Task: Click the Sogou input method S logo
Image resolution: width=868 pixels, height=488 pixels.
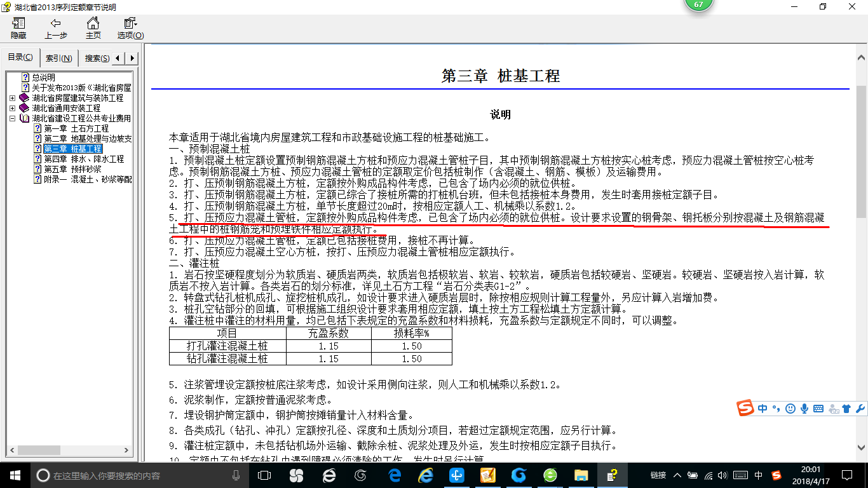Action: coord(745,409)
